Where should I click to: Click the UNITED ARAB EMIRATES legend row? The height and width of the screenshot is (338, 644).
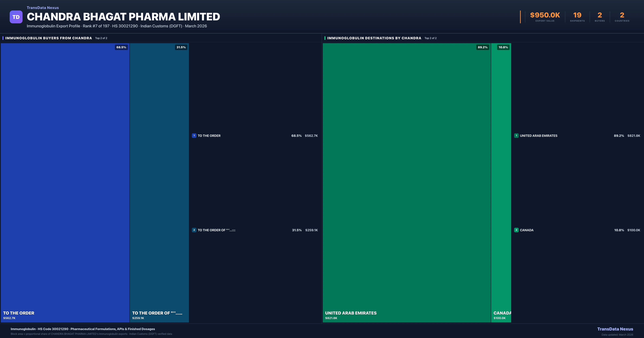pos(539,135)
